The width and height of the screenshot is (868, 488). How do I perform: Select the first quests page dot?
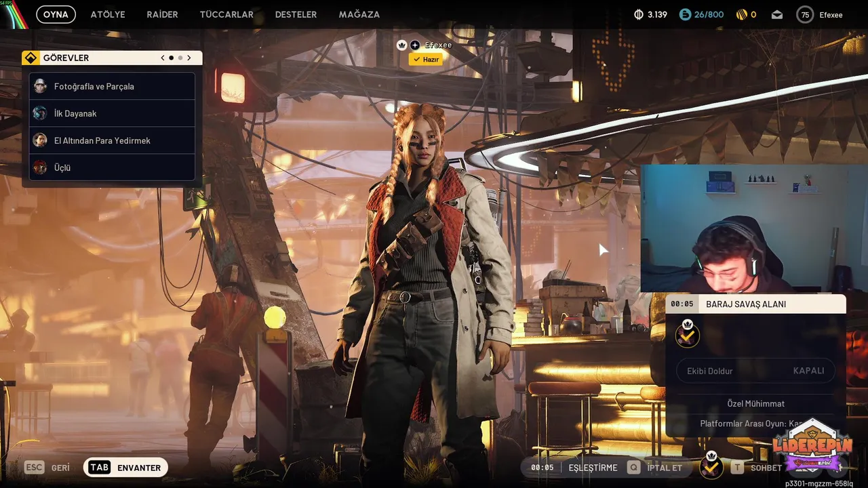tap(171, 58)
